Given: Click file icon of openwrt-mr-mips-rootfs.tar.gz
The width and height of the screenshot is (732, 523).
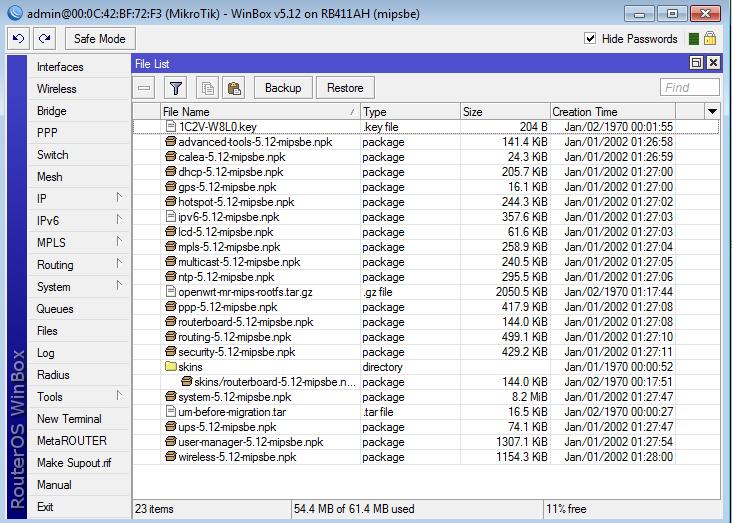Looking at the screenshot, I should click(x=171, y=292).
